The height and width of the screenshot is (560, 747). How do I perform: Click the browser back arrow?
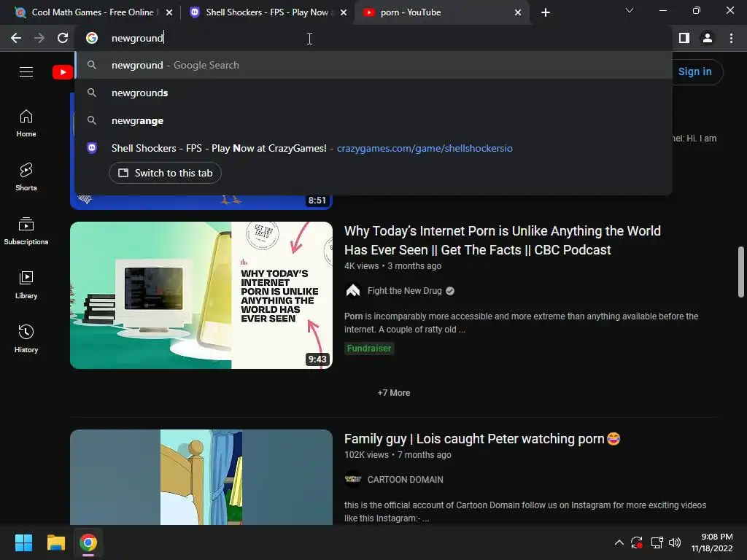pyautogui.click(x=16, y=38)
